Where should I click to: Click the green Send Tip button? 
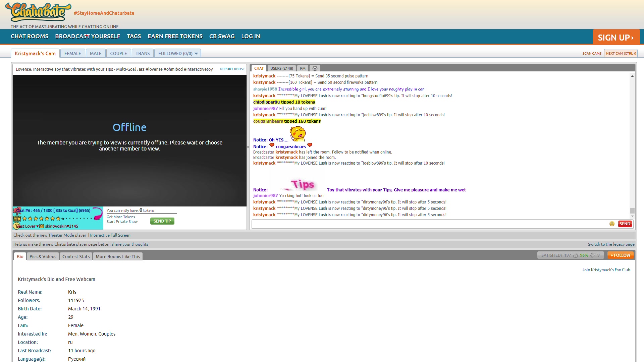pyautogui.click(x=162, y=221)
